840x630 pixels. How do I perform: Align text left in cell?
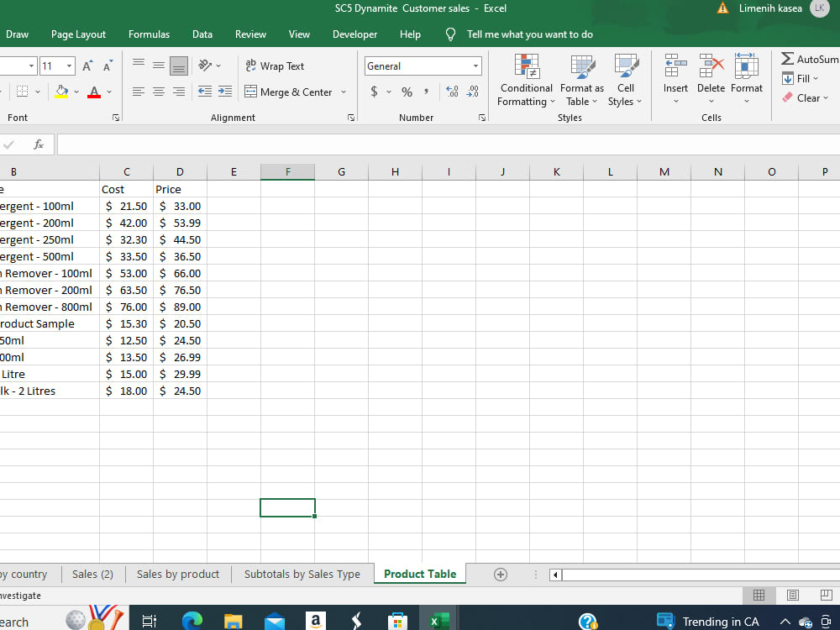coord(139,92)
